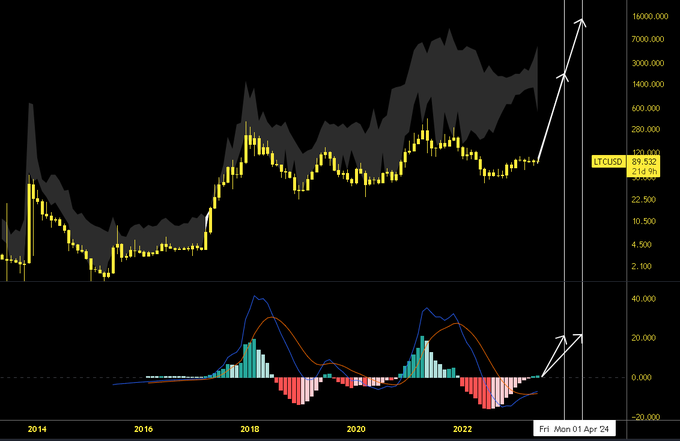680x441 pixels.
Task: Click the 40.000 MACD axis label
Action: [644, 299]
